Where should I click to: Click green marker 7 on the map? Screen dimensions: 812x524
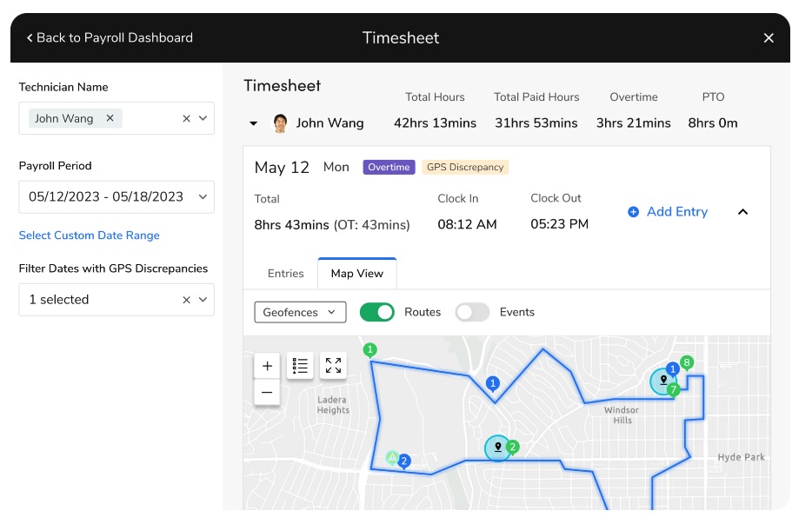673,389
